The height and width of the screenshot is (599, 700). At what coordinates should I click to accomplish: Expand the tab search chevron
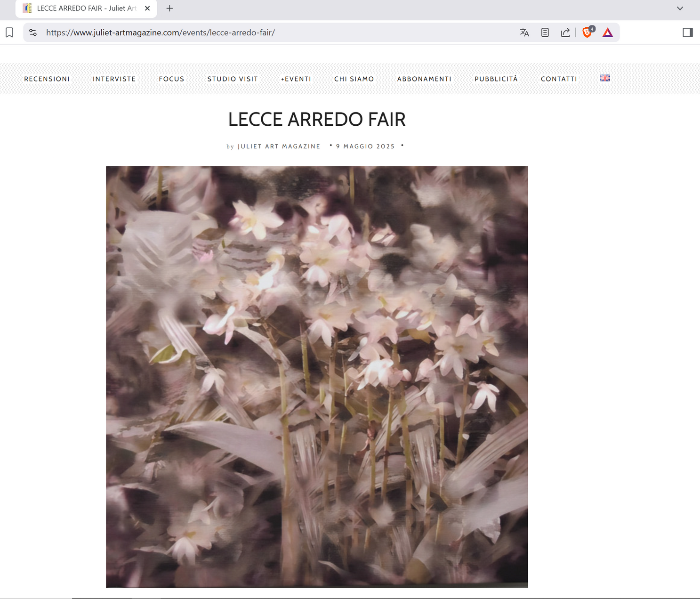680,8
